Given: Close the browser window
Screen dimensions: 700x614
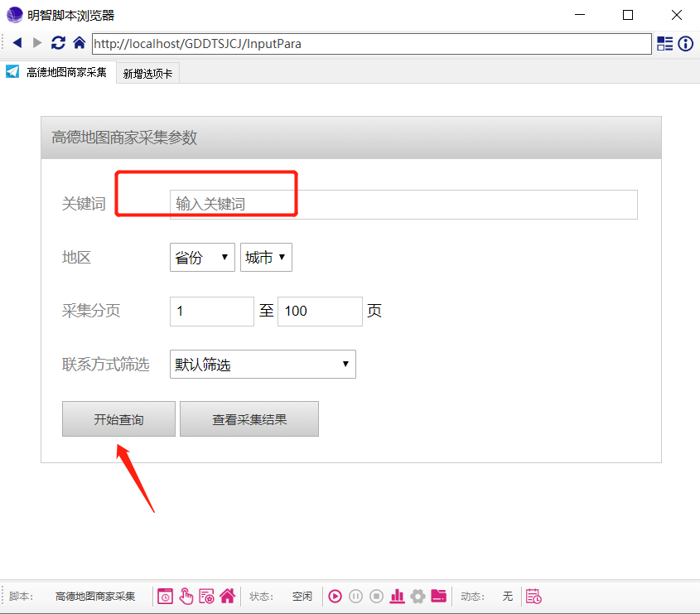Looking at the screenshot, I should (676, 15).
